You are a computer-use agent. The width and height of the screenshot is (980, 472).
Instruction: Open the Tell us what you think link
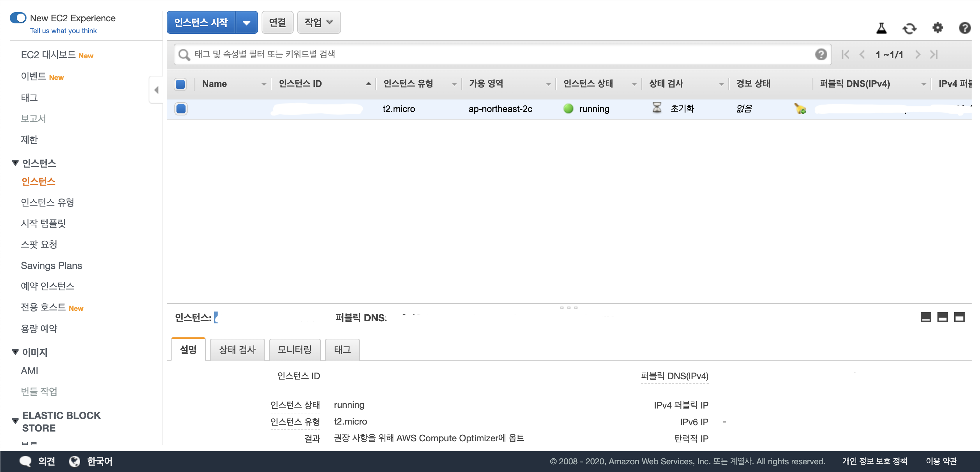63,31
